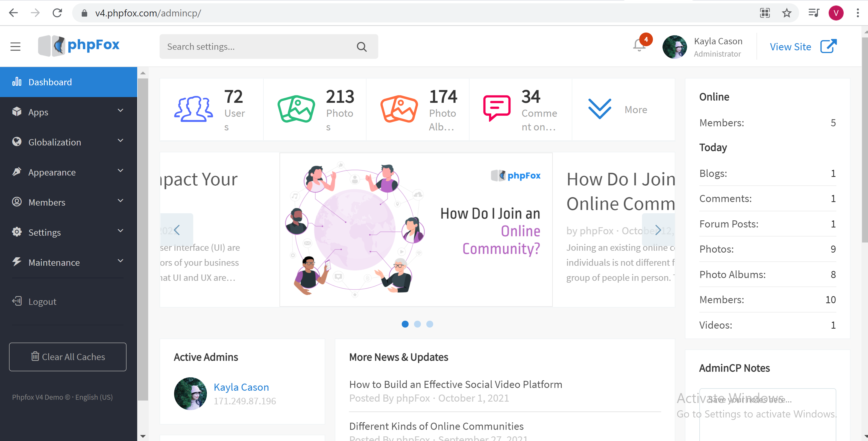868x441 pixels.
Task: Open Chrome three-dot menu
Action: (x=858, y=13)
